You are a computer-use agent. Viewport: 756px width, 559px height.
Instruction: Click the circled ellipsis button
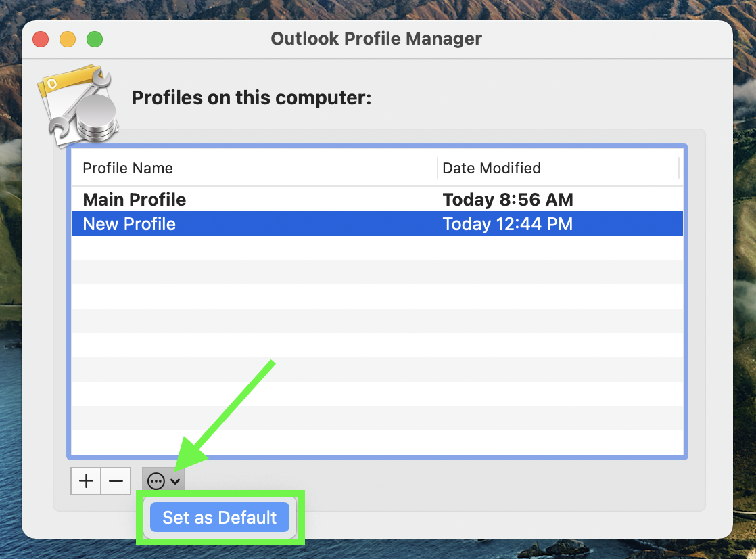pyautogui.click(x=156, y=480)
